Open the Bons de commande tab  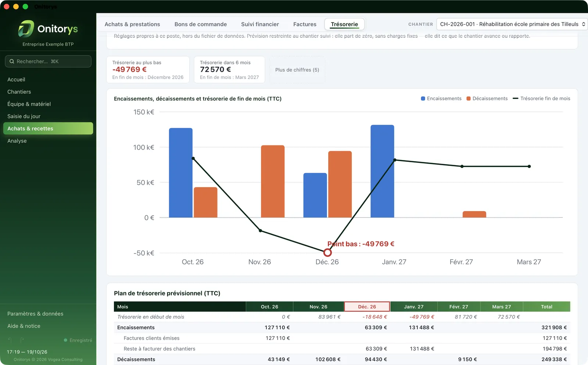click(x=201, y=24)
